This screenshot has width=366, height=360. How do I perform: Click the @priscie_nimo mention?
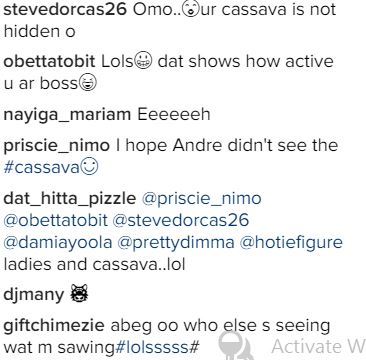point(202,200)
